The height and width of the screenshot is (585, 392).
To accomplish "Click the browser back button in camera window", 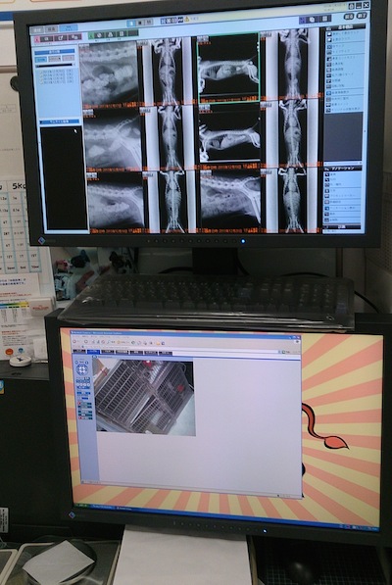I will [75, 341].
